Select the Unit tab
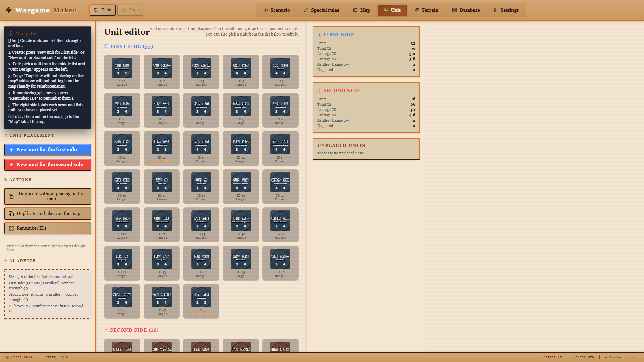The height and width of the screenshot is (362, 644). [392, 10]
